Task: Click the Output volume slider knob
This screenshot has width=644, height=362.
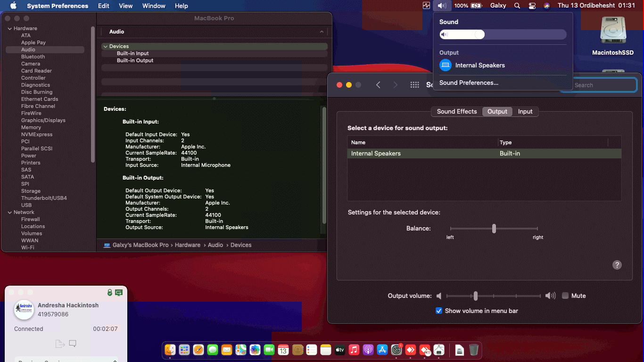Action: click(476, 296)
